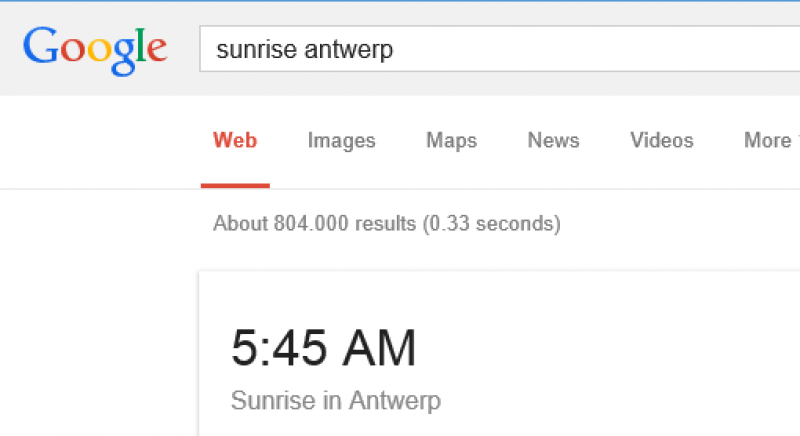Expand the More dropdown menu
This screenshot has width=800, height=436.
point(768,141)
